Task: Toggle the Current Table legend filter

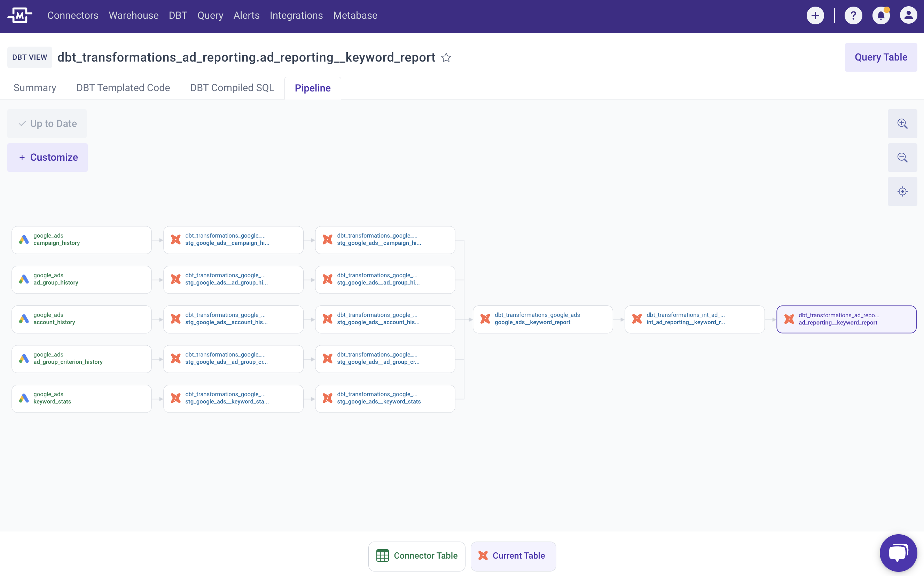Action: 513,556
